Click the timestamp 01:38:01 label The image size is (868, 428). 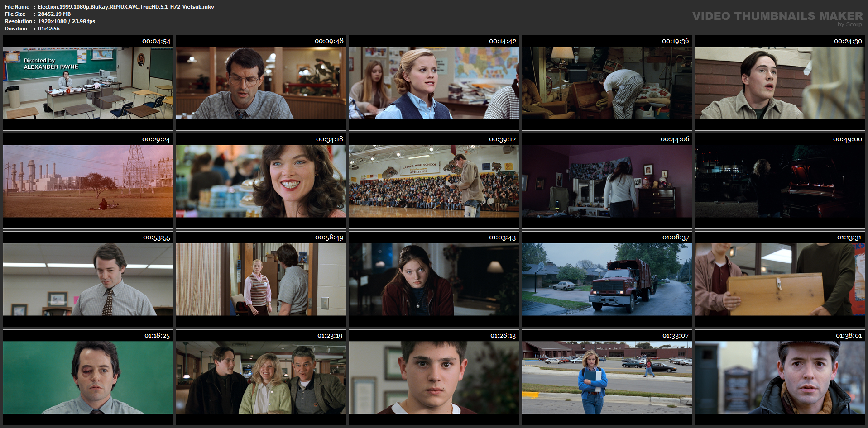(849, 336)
